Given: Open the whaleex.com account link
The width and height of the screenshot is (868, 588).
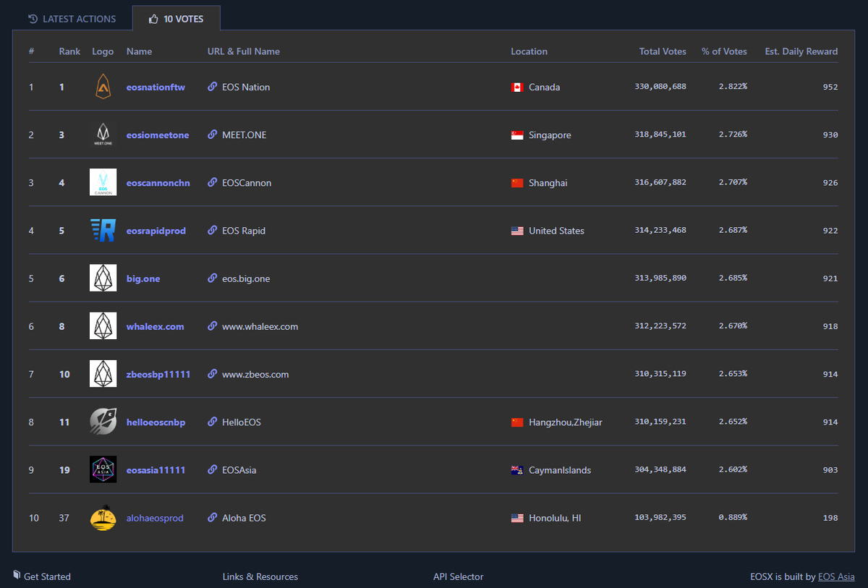Looking at the screenshot, I should click(156, 326).
